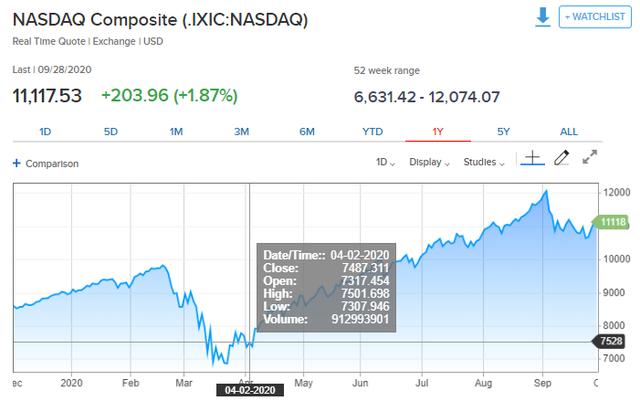640x401 pixels.
Task: Click the plus icon beside Comparison
Action: [16, 163]
